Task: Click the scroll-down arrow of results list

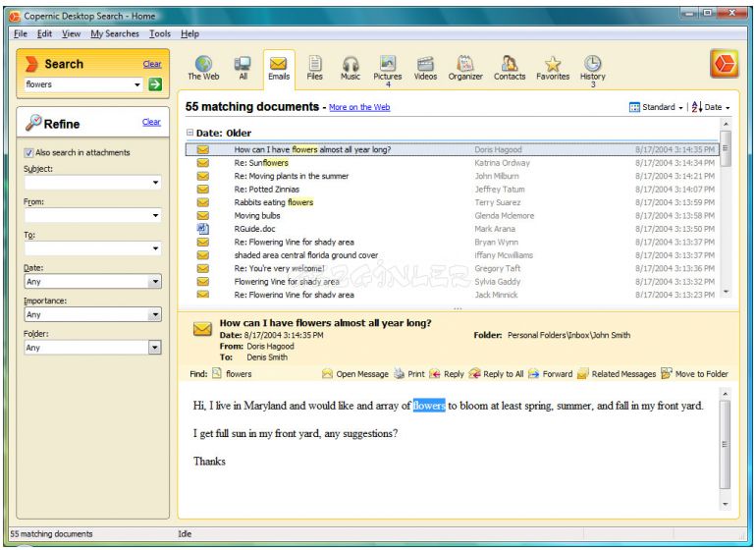Action: click(x=726, y=292)
